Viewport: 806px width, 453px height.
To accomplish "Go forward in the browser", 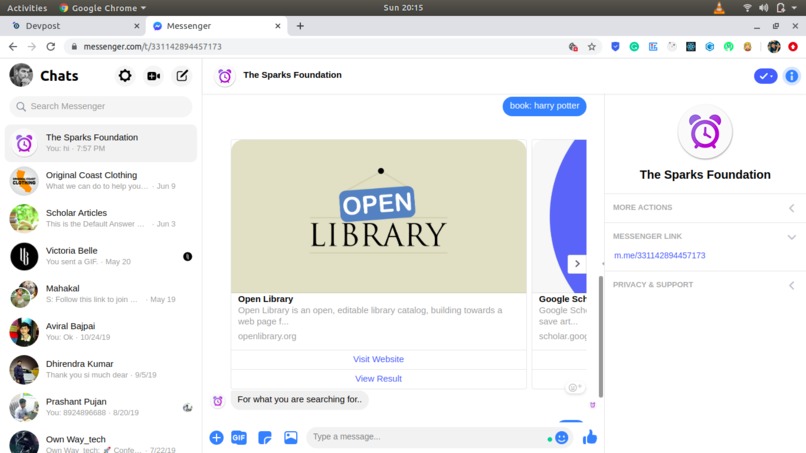I will click(x=32, y=47).
